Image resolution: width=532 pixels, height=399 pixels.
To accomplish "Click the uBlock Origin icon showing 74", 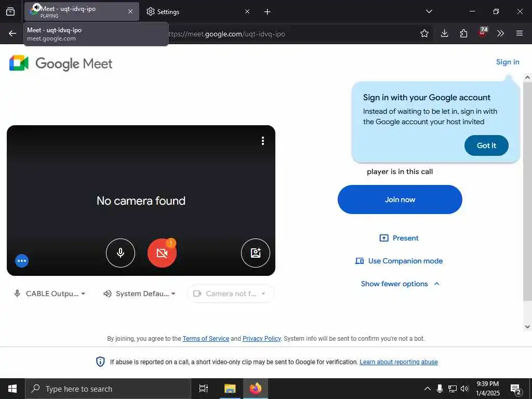I will 483,33.
